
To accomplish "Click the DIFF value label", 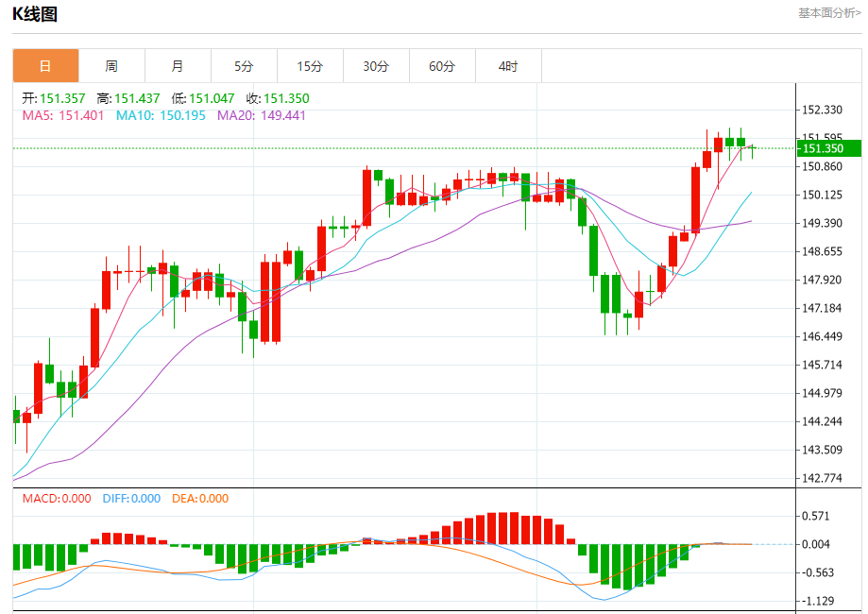I will tap(128, 499).
